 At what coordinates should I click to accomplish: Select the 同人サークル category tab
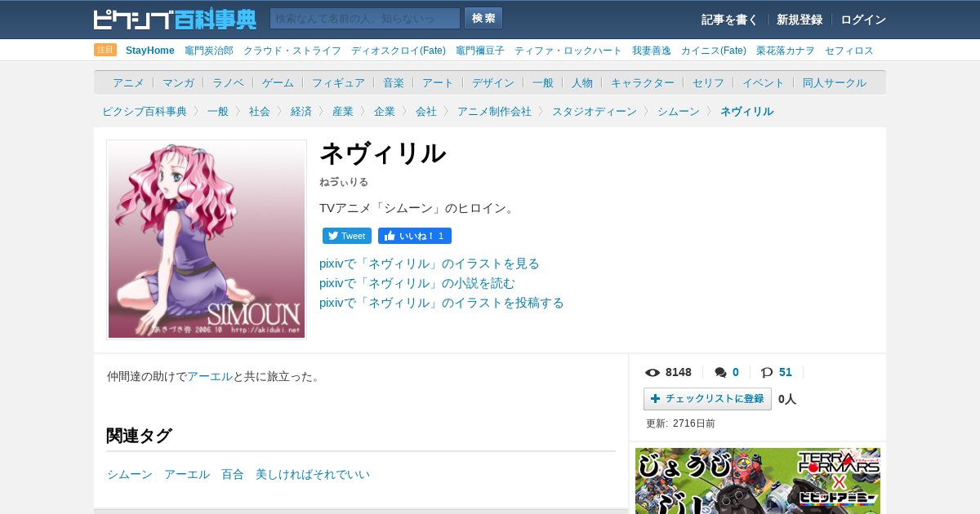point(835,82)
